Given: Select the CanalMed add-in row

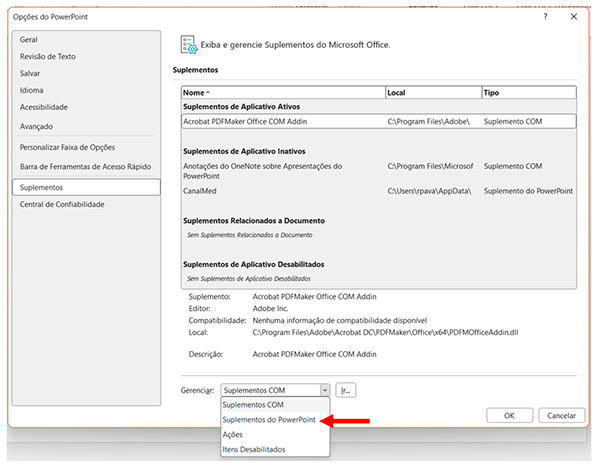Looking at the screenshot, I should [x=379, y=191].
